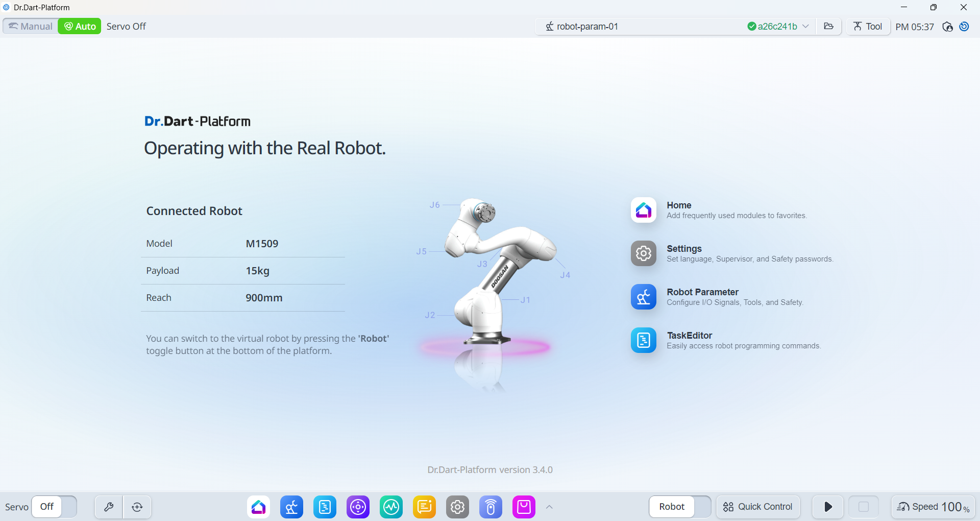Viewport: 980px width, 521px height.
Task: Open Robot Parameter module in the dock
Action: coord(291,507)
